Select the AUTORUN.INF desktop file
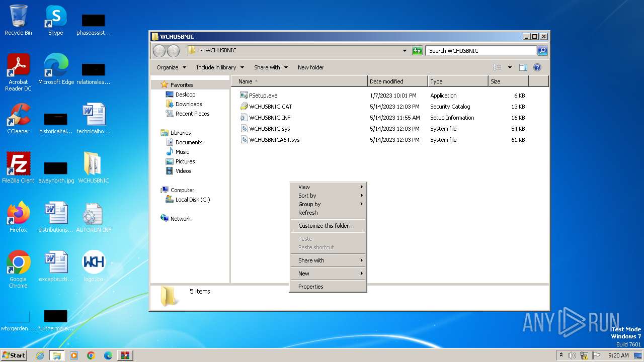Viewport: 644px width, 362px height. click(x=93, y=217)
